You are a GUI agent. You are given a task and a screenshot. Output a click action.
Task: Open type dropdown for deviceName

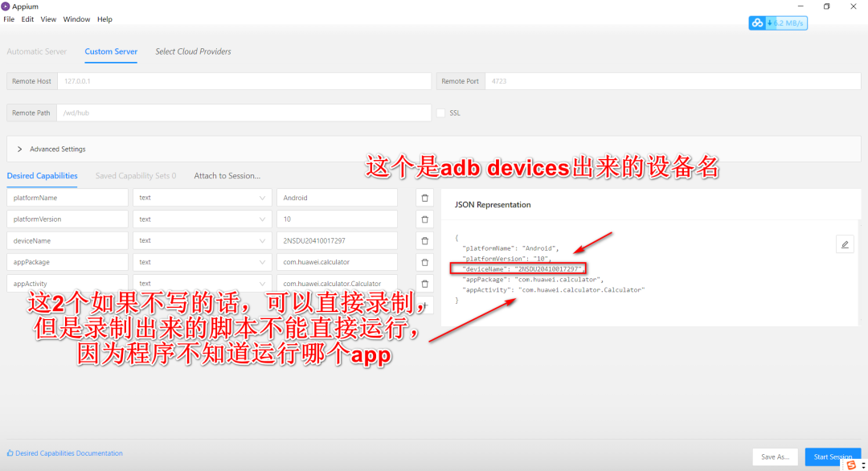point(202,241)
